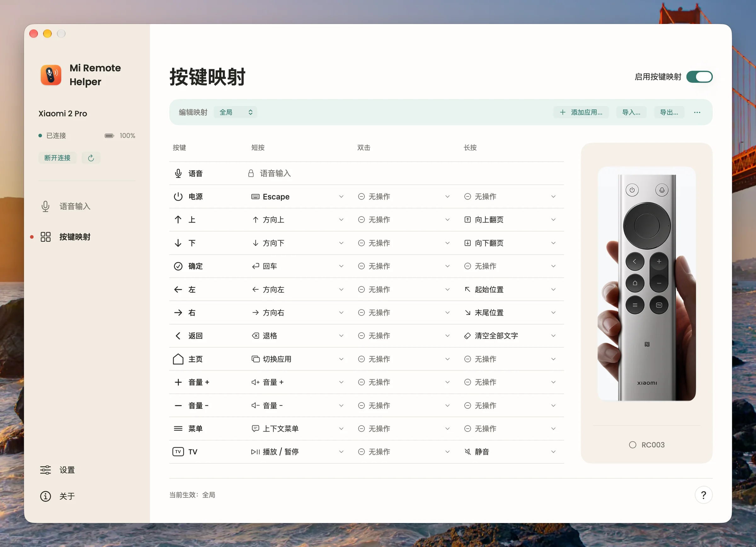Select the RC003 radio button
756x547 pixels.
(632, 445)
